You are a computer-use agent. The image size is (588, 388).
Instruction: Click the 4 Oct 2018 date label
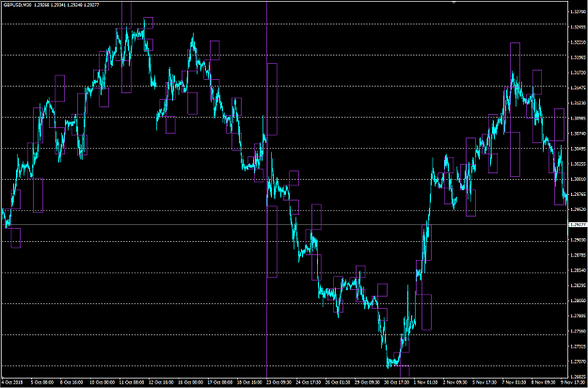click(10, 382)
